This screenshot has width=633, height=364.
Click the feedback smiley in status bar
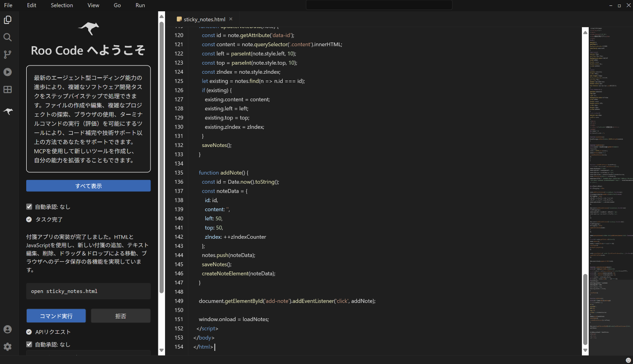click(628, 360)
